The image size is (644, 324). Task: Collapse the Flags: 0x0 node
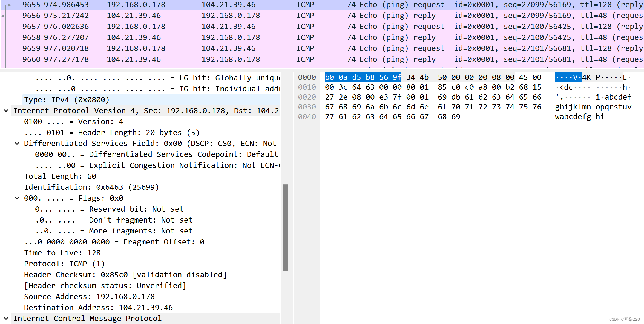pos(17,198)
